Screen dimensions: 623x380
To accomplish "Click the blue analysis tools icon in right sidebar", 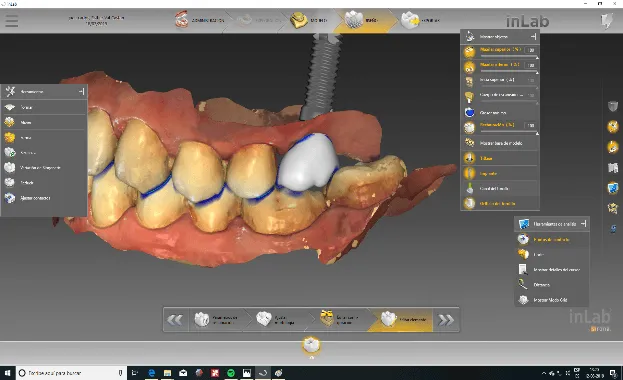I will [613, 187].
